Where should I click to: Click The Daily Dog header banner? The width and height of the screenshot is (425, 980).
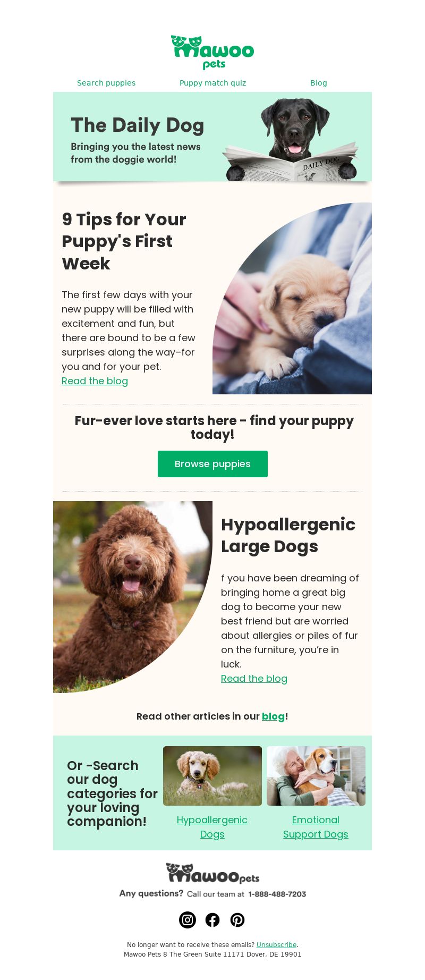click(x=212, y=137)
